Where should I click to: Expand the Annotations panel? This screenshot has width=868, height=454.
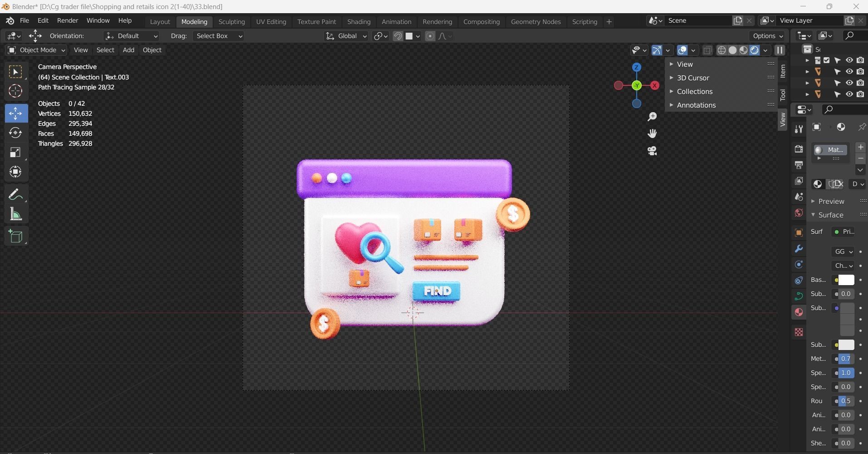point(697,105)
